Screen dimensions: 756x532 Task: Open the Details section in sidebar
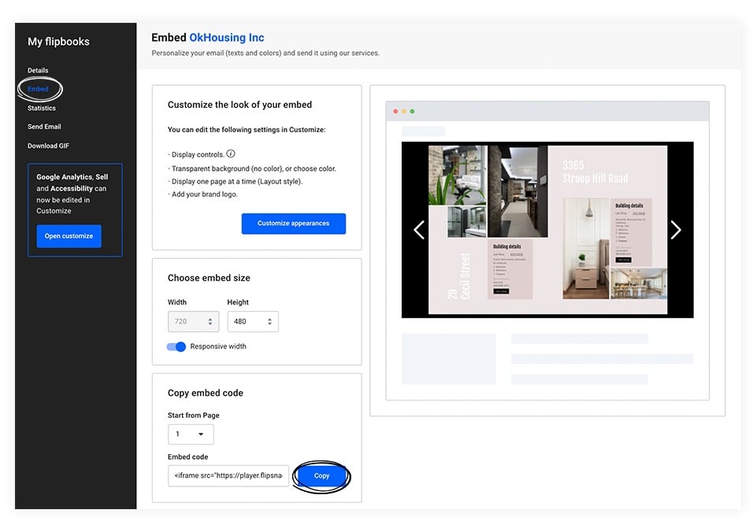(x=38, y=70)
